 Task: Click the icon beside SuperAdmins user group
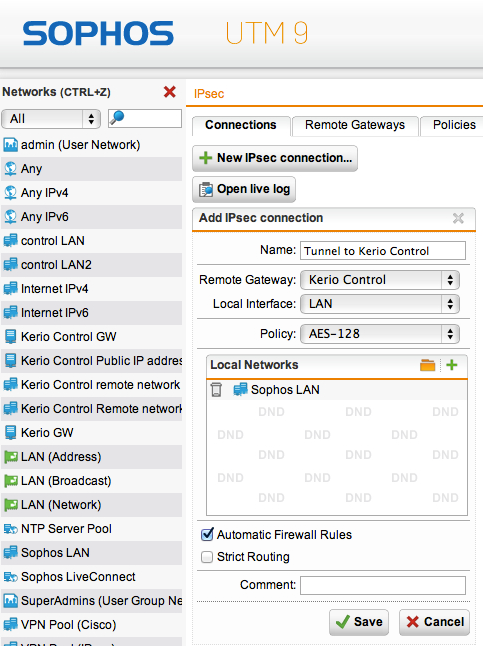click(x=10, y=600)
